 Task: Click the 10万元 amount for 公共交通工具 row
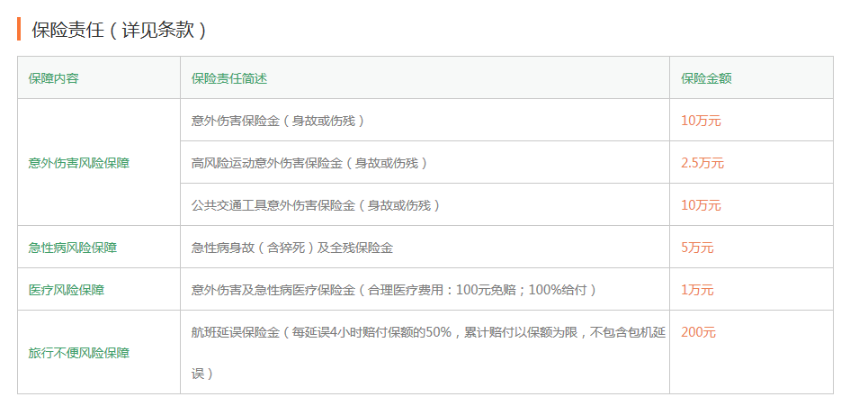coord(701,205)
